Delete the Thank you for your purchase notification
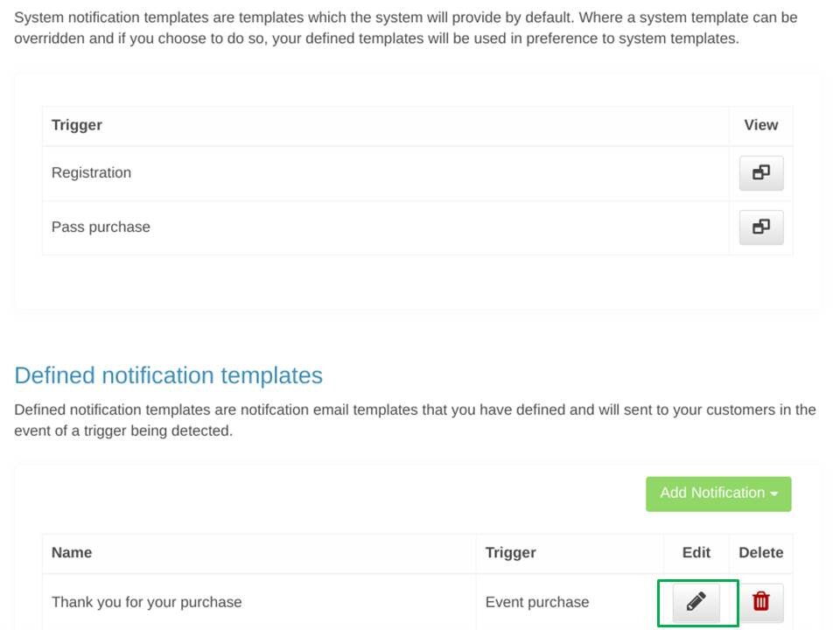Screen dimensions: 840x630 click(760, 602)
